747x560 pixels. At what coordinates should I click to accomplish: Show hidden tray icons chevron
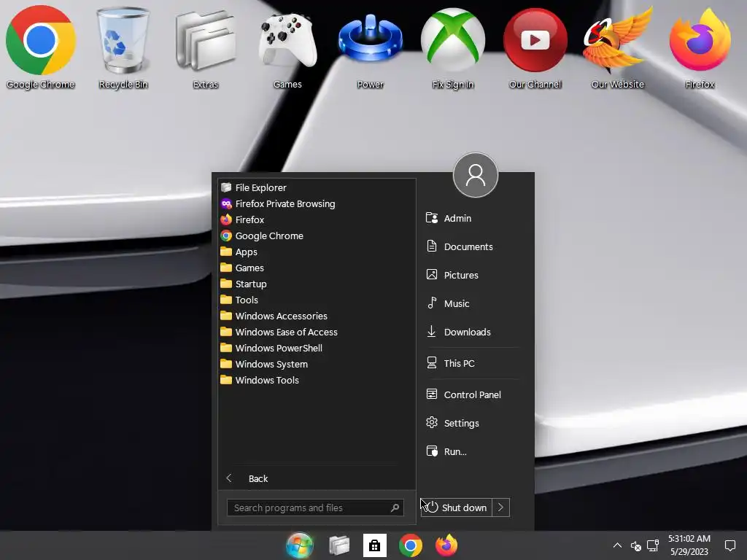pyautogui.click(x=617, y=545)
